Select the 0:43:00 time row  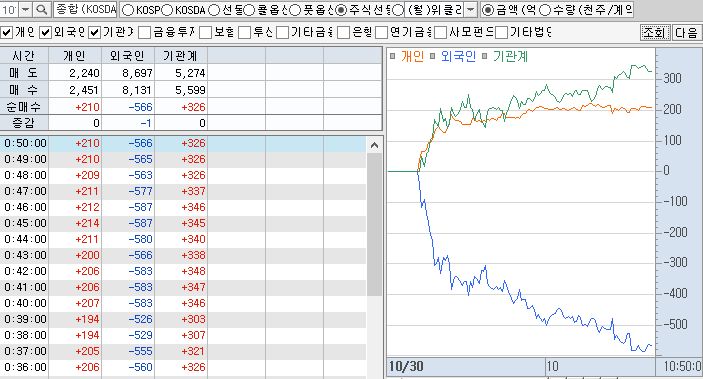pos(183,255)
